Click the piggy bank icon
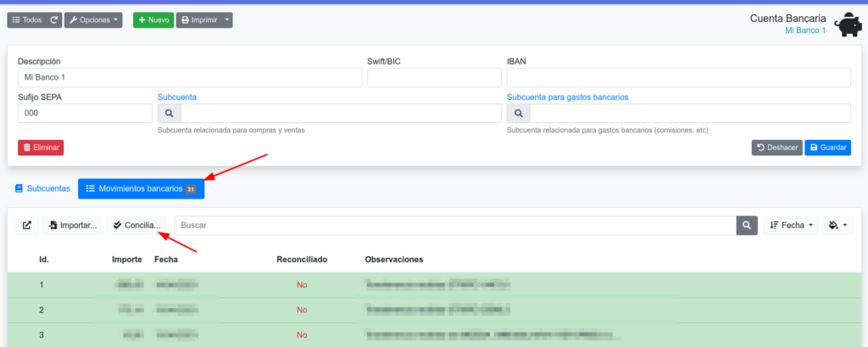 tap(848, 25)
